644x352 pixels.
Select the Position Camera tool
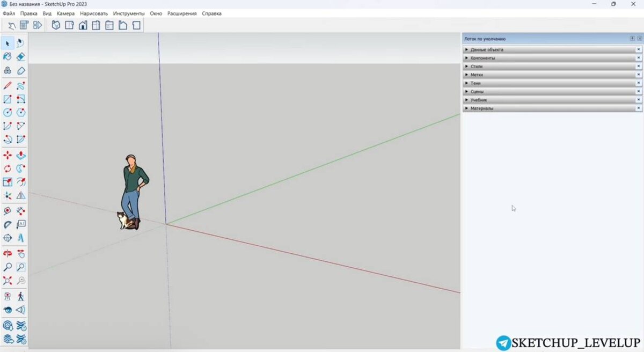8,296
